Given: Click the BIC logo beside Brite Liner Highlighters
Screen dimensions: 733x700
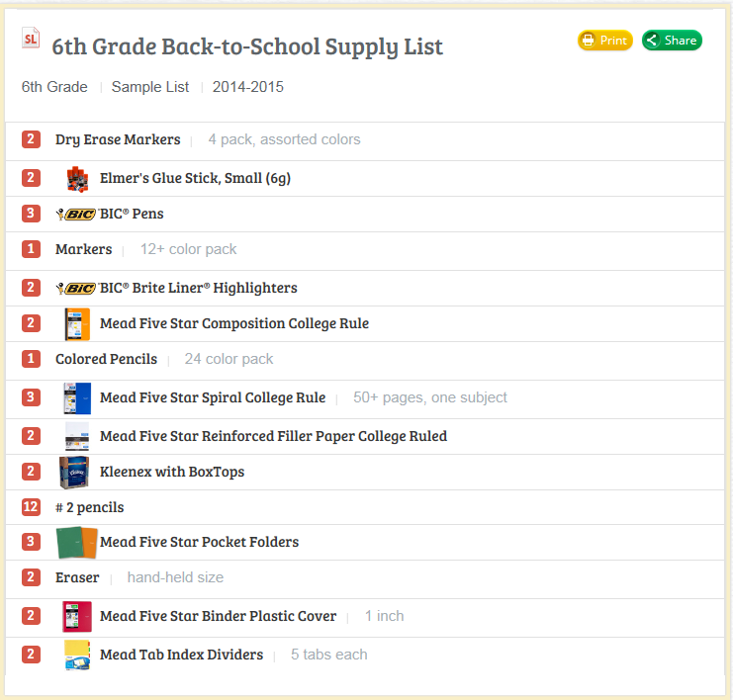Looking at the screenshot, I should (76, 289).
